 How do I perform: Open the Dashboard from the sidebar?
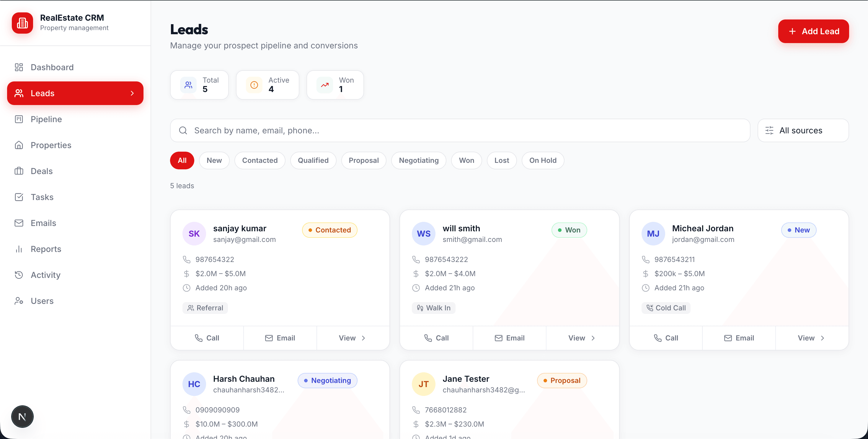[x=52, y=67]
